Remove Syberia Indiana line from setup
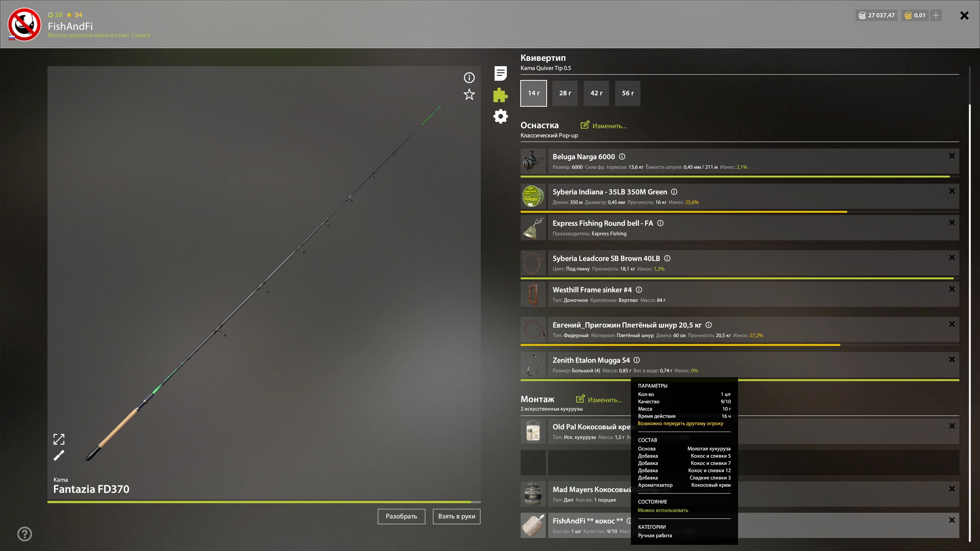 pyautogui.click(x=952, y=191)
